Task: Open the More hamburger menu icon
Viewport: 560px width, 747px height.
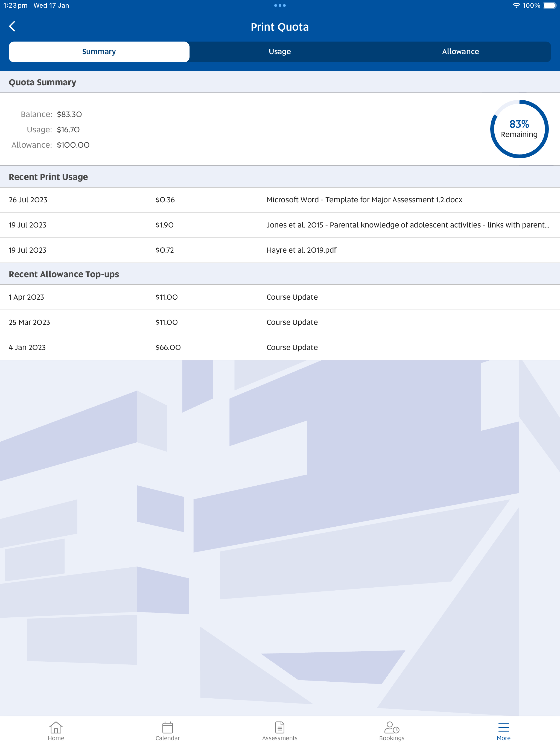Action: 503,727
